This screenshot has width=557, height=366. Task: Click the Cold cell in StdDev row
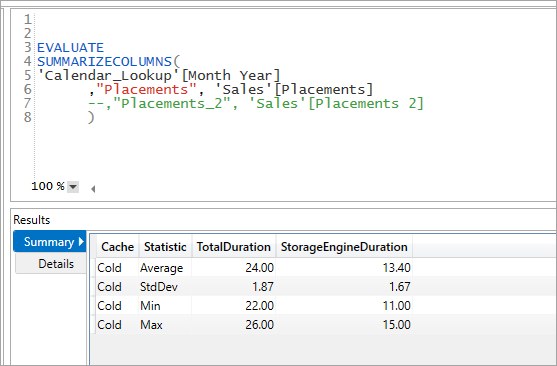pyautogui.click(x=117, y=287)
